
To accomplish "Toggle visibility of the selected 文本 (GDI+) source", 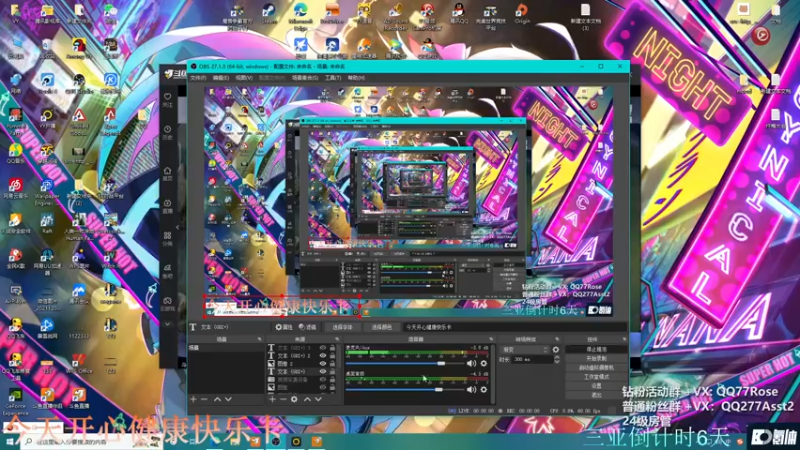I will point(322,371).
